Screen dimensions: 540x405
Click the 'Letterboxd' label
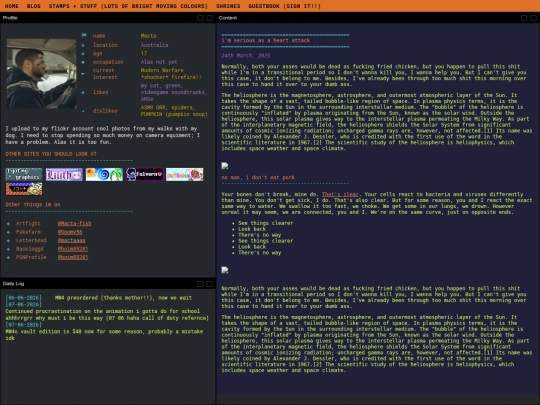pos(31,240)
